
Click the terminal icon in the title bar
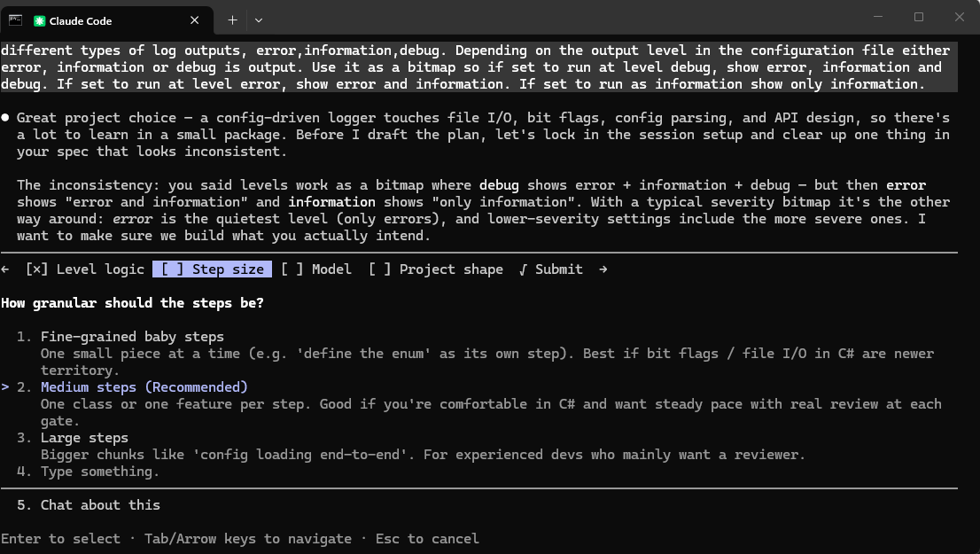click(x=15, y=20)
